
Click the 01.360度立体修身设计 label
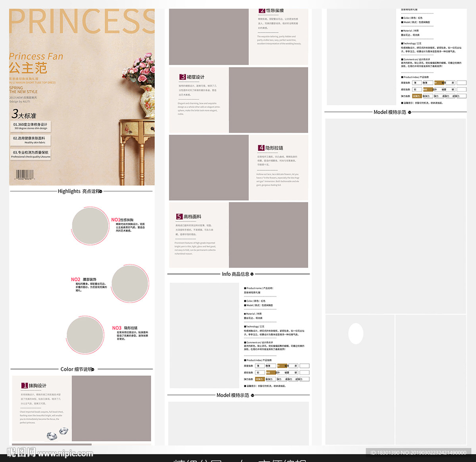click(x=30, y=126)
